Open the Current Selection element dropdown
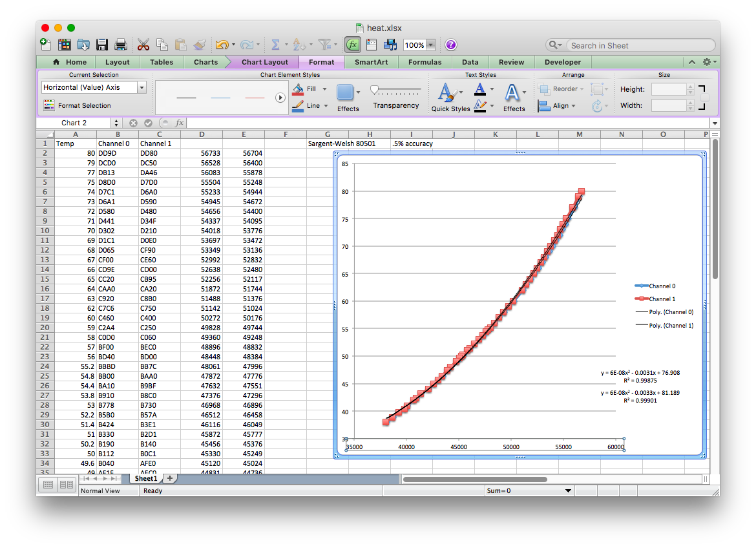The width and height of the screenshot is (756, 548). [142, 87]
